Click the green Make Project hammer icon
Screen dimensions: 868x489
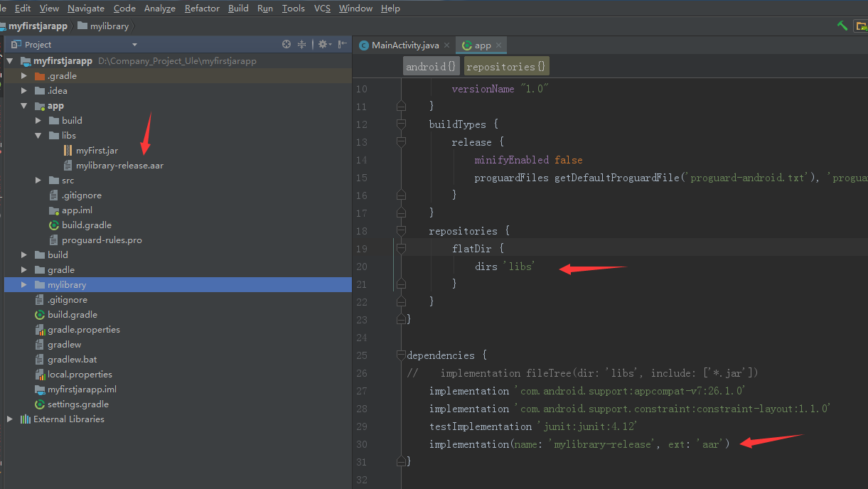pos(842,26)
